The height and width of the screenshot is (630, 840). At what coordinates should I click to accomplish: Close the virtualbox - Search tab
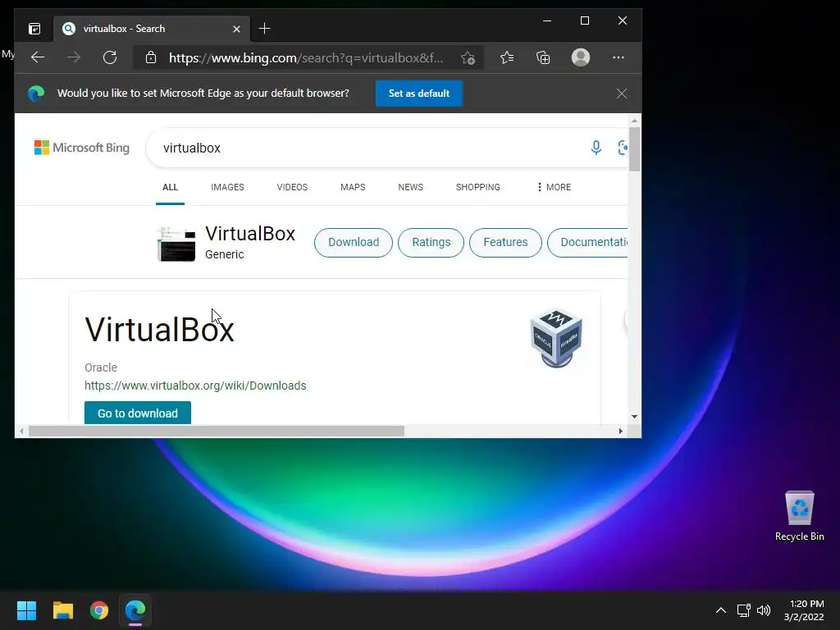pos(236,29)
